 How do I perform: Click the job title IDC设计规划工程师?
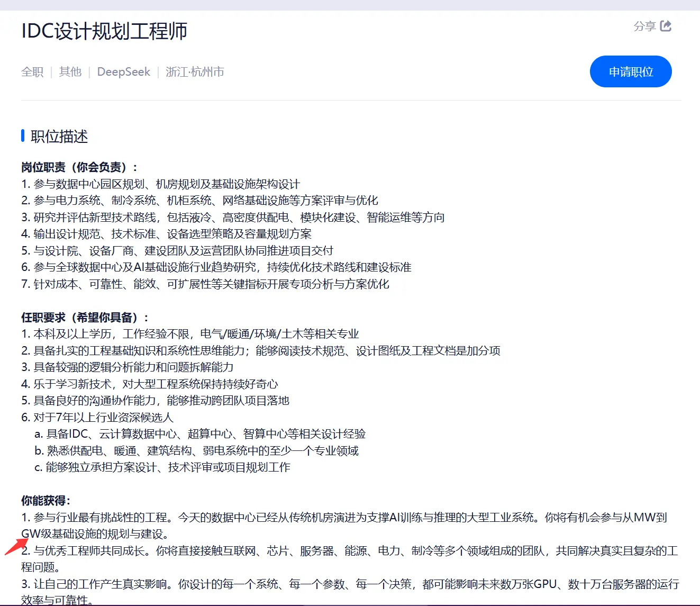click(x=104, y=31)
